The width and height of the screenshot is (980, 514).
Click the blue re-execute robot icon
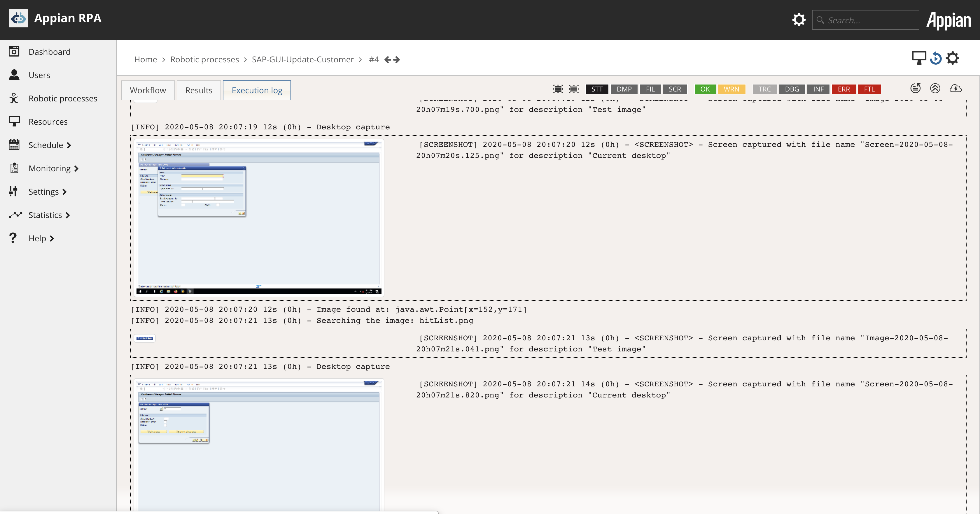(x=935, y=58)
